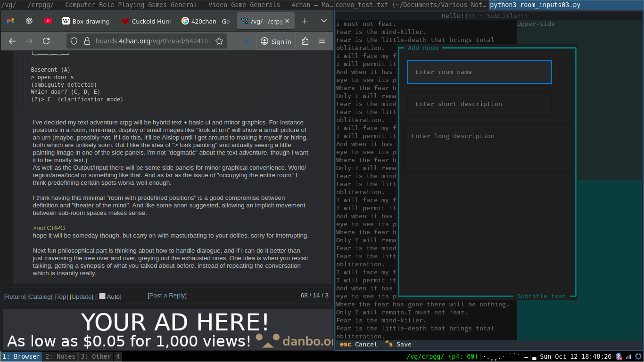Open the browser extensions menu
Screen dimensions: 644x362
[x=305, y=41]
